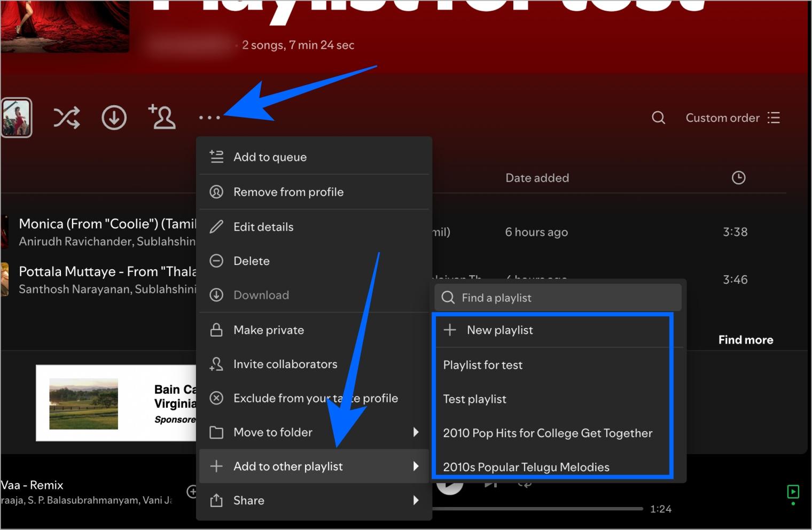The height and width of the screenshot is (530, 812).
Task: Toggle Remove from profile option
Action: click(314, 192)
